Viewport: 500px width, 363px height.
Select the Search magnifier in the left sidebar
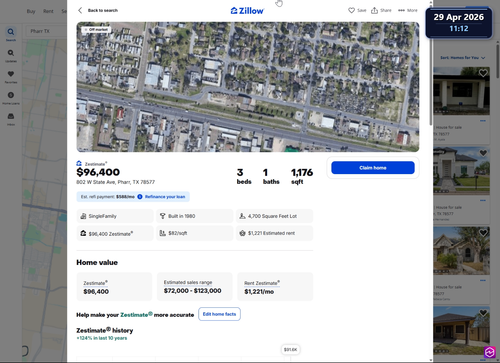[x=11, y=32]
